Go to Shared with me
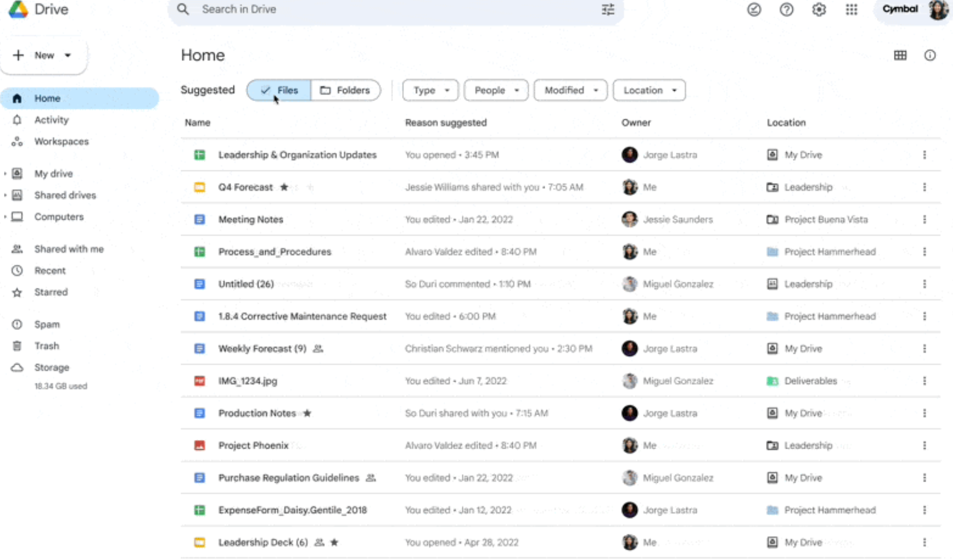Viewport: 953px width, 560px height. [x=69, y=249]
